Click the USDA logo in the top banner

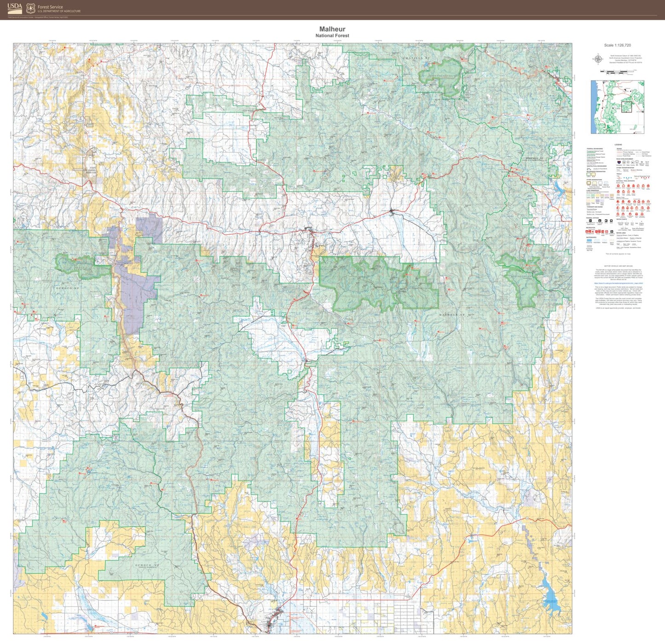[15, 9]
